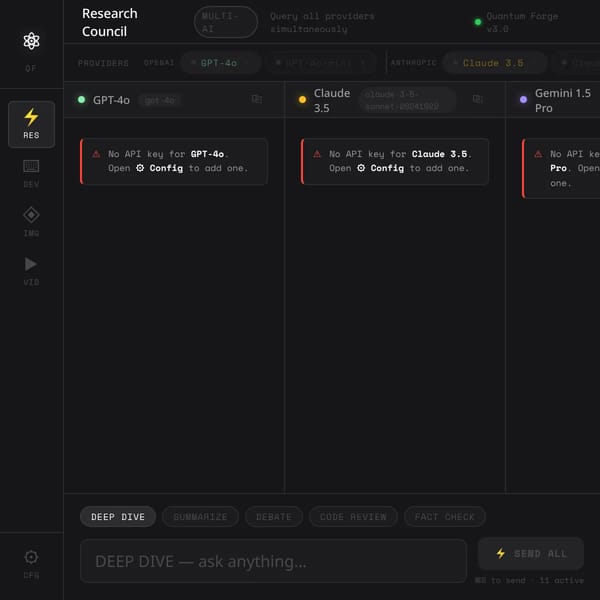Select the DEBATE mode
Viewport: 600px width, 600px height.
click(x=274, y=517)
